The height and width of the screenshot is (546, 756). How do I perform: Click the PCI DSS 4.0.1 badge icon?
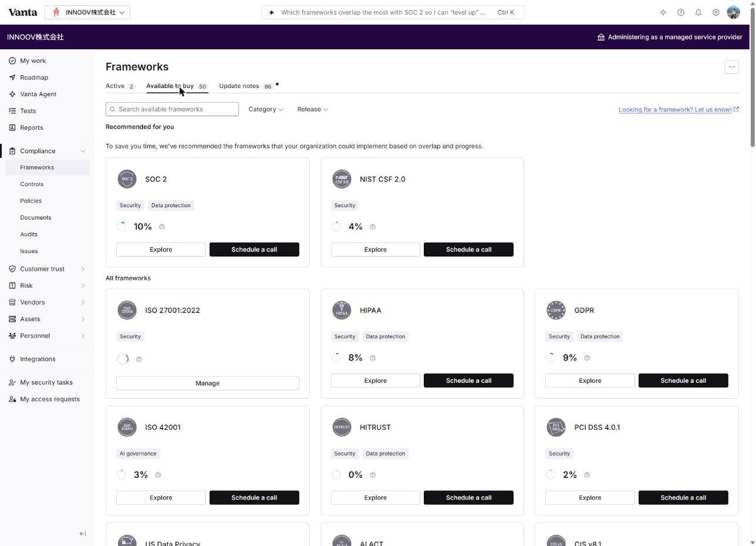(556, 427)
